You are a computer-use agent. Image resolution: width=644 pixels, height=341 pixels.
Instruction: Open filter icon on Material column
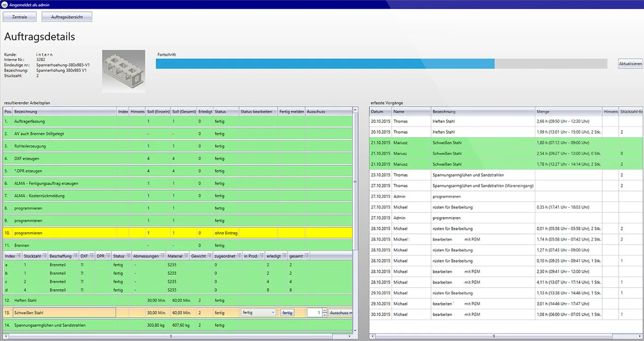(x=186, y=256)
